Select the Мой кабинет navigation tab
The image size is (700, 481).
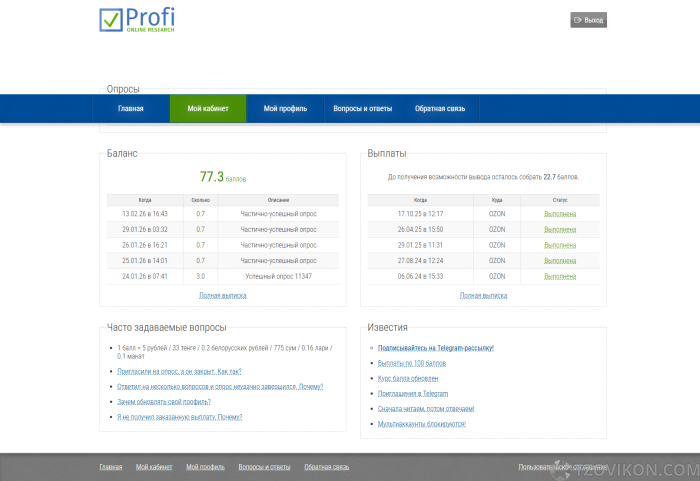[x=208, y=109]
